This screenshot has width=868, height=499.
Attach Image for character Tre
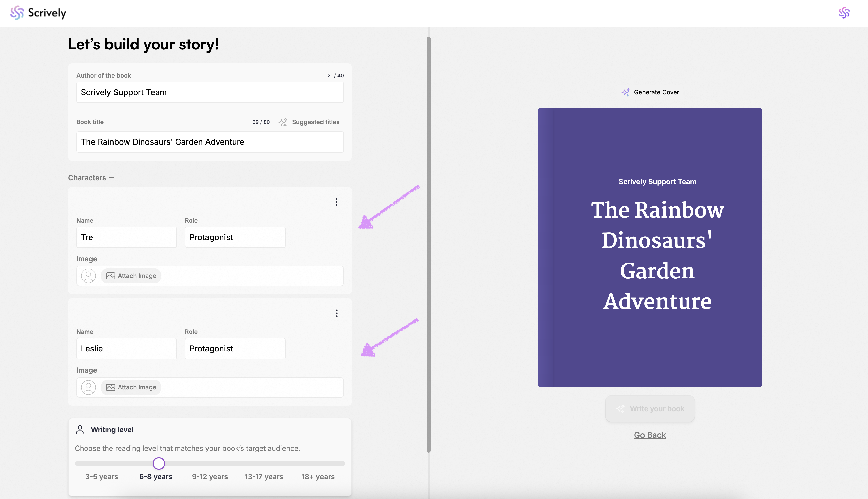[131, 276]
